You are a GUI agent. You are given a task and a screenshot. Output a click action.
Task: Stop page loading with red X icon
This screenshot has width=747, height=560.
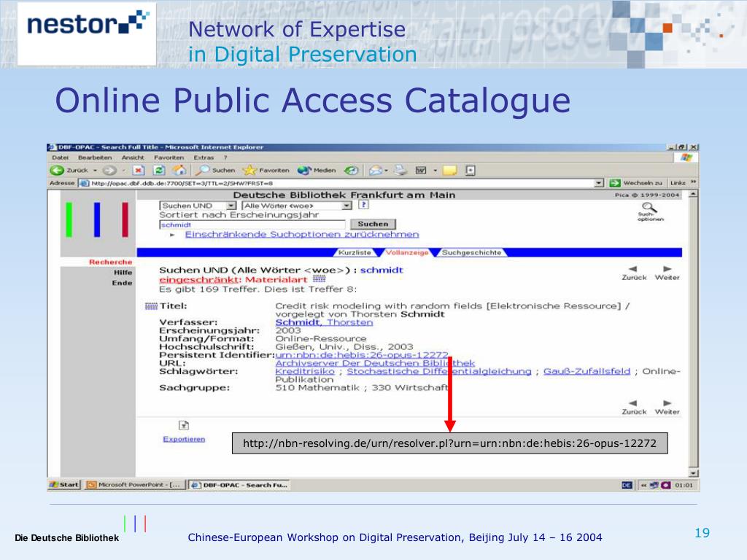pos(139,170)
